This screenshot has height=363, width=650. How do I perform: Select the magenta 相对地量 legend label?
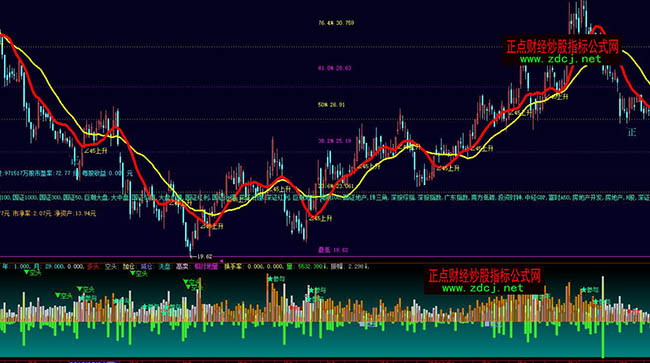pos(206,266)
